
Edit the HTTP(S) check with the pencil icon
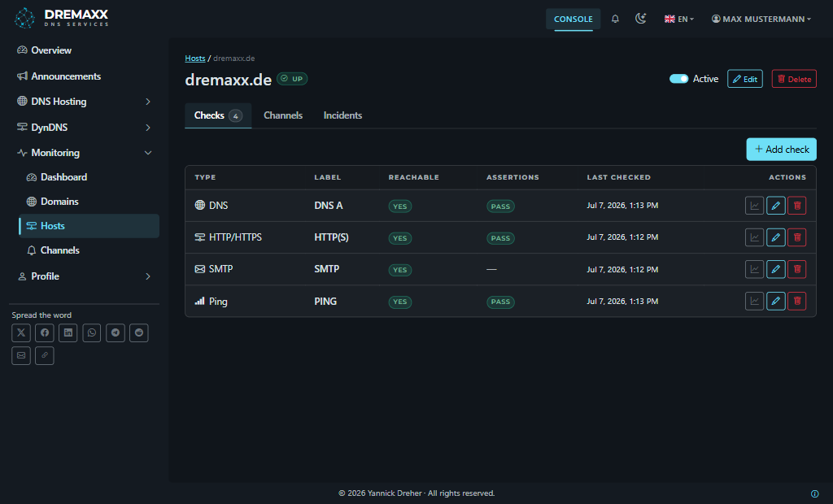coord(775,237)
